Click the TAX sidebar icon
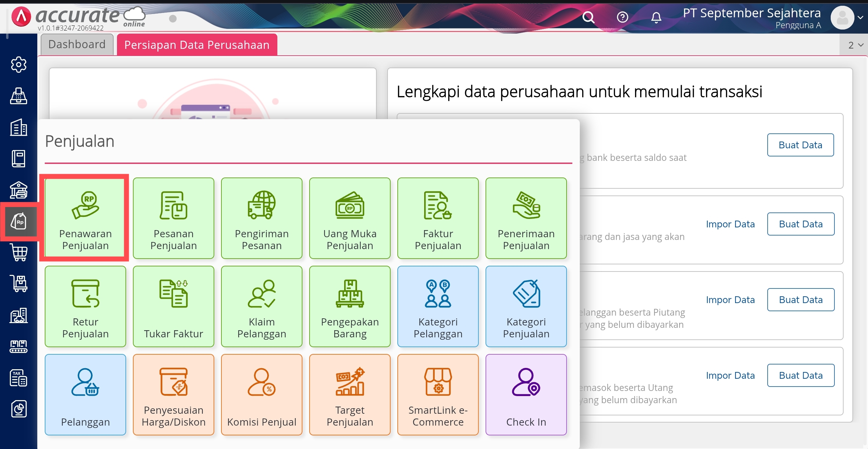The image size is (868, 449). pyautogui.click(x=19, y=378)
